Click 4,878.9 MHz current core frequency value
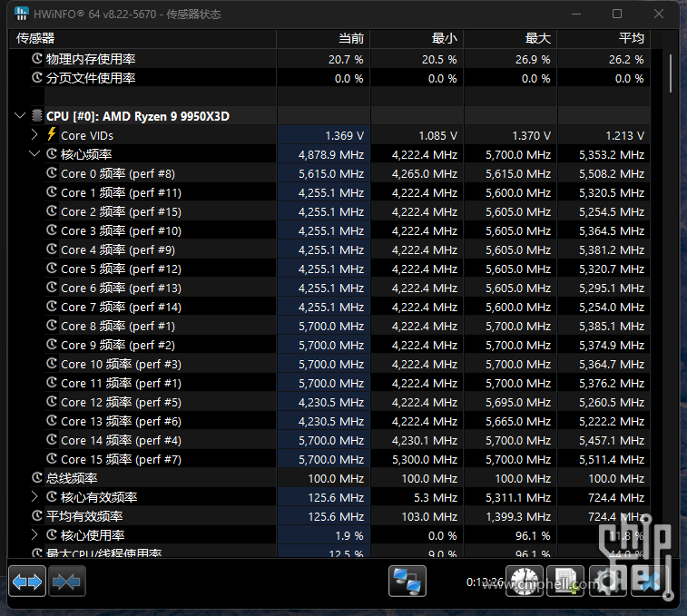 tap(330, 154)
